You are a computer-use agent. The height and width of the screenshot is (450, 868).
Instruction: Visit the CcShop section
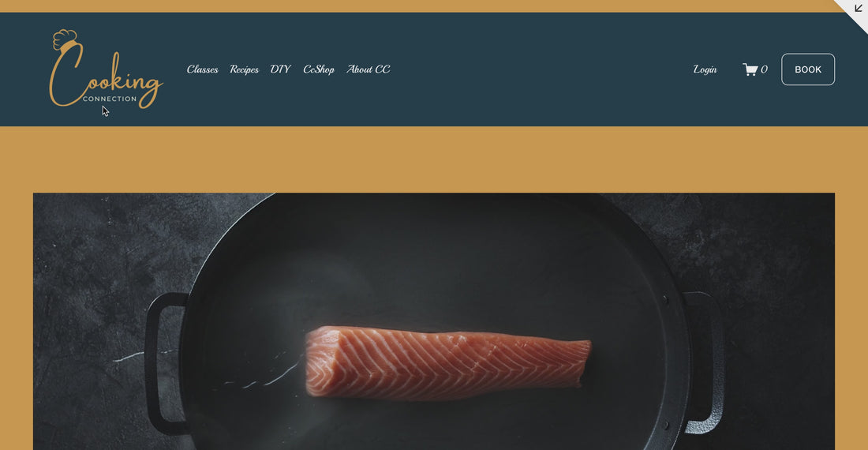[x=319, y=69]
